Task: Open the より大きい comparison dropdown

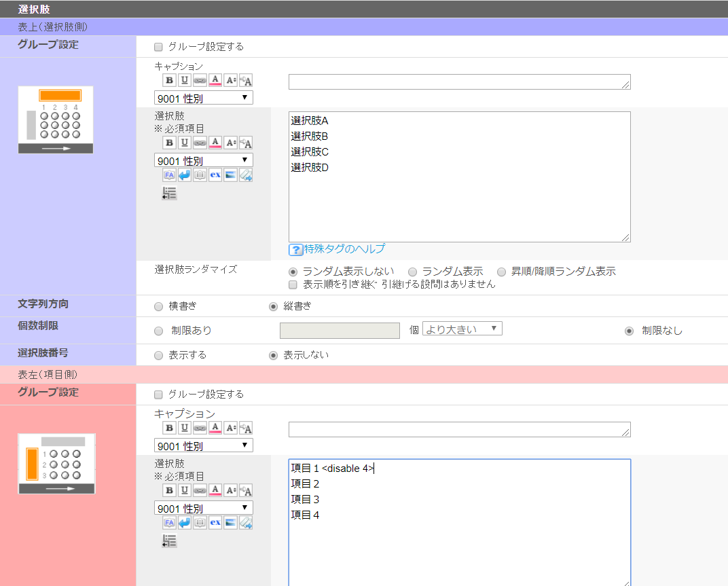Action: click(x=462, y=329)
